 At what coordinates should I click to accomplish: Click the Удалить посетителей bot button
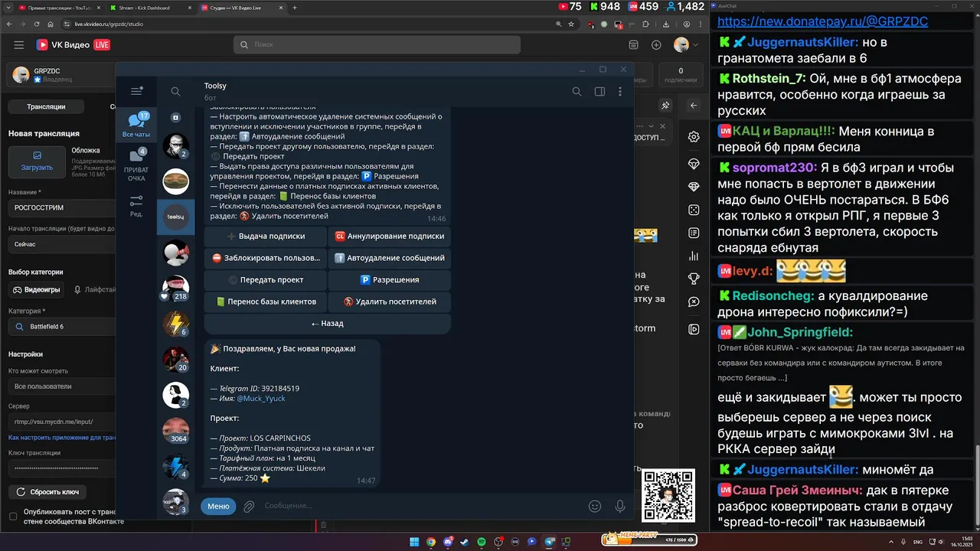(390, 302)
